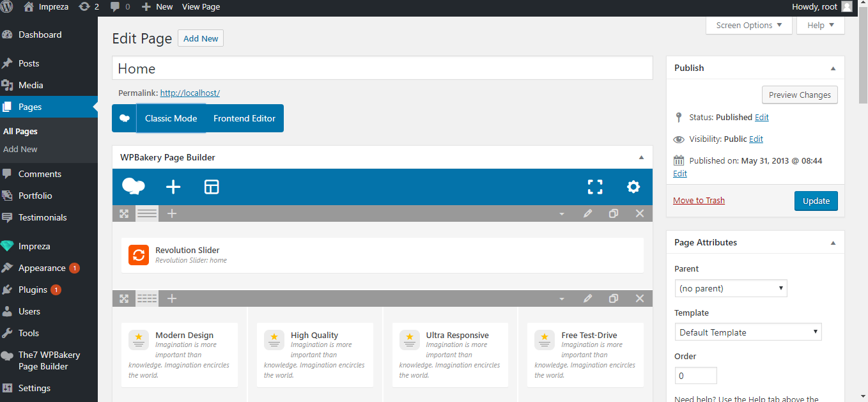868x402 pixels.
Task: Add column to the four-column row
Action: click(x=172, y=298)
